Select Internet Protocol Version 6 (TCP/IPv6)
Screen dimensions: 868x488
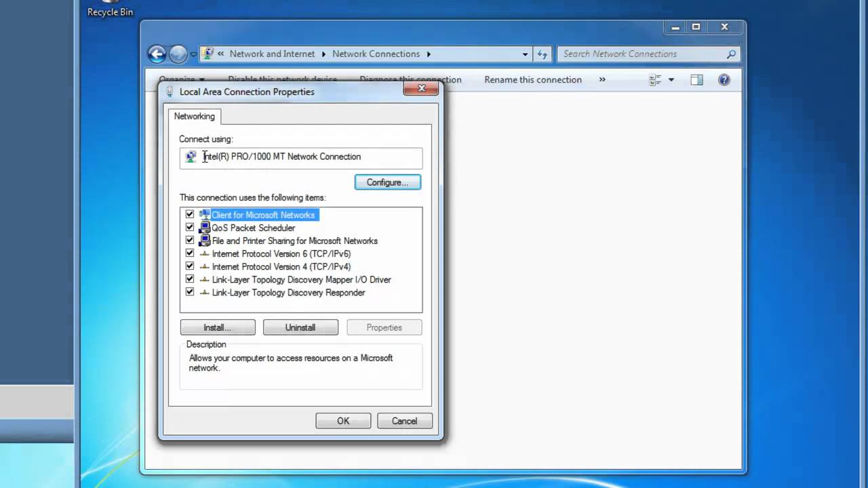click(281, 253)
